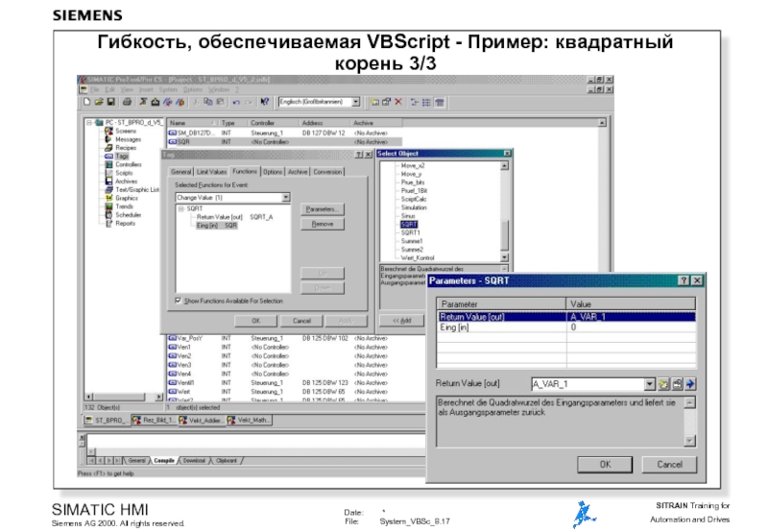Switch to Limit Values tab

pos(211,172)
